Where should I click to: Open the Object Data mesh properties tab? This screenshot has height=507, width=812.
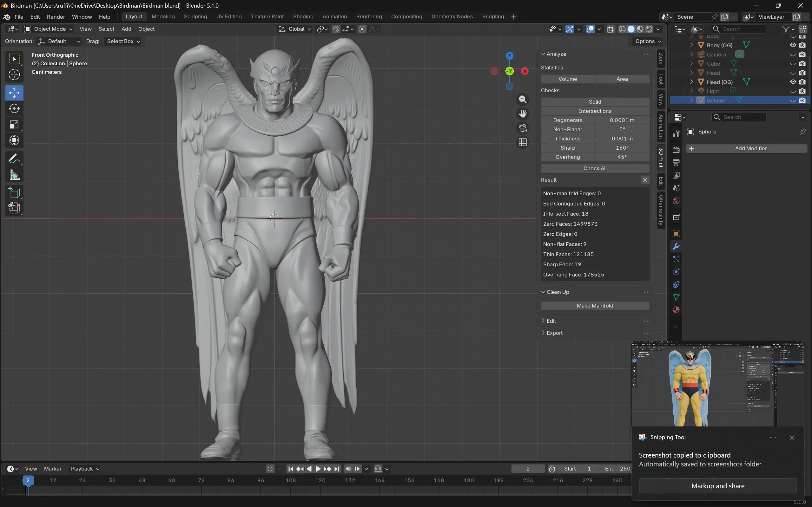pos(676,297)
